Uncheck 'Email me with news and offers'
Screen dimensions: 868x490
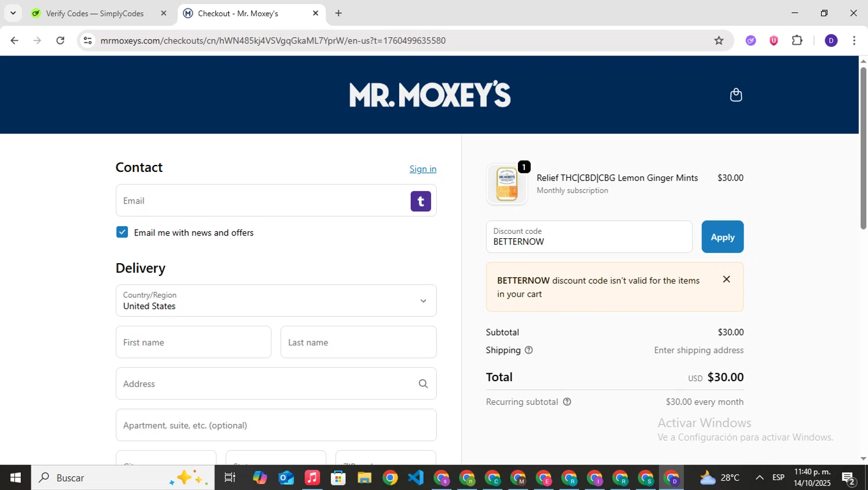122,232
